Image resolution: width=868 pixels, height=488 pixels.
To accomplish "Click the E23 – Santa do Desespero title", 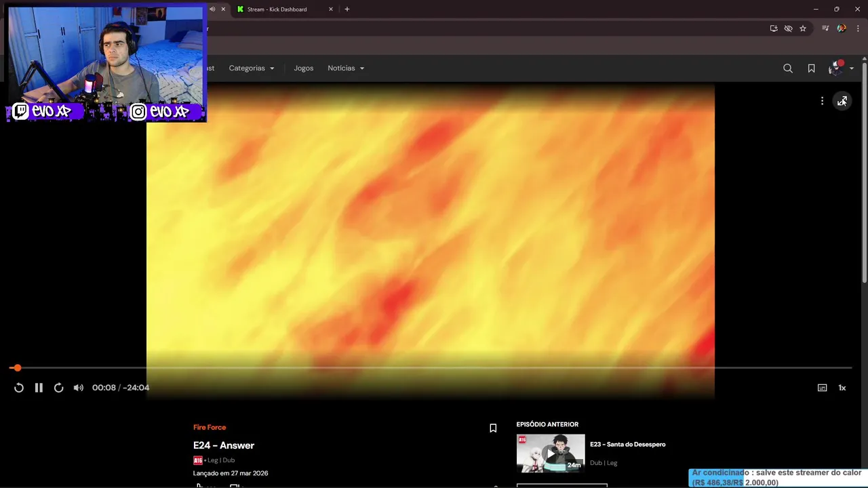I will (628, 445).
